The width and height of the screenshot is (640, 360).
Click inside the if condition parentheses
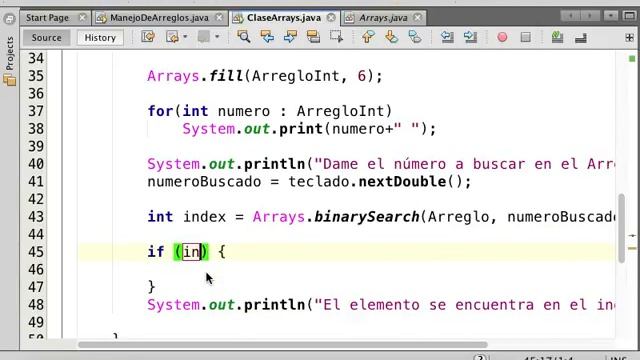(191, 252)
